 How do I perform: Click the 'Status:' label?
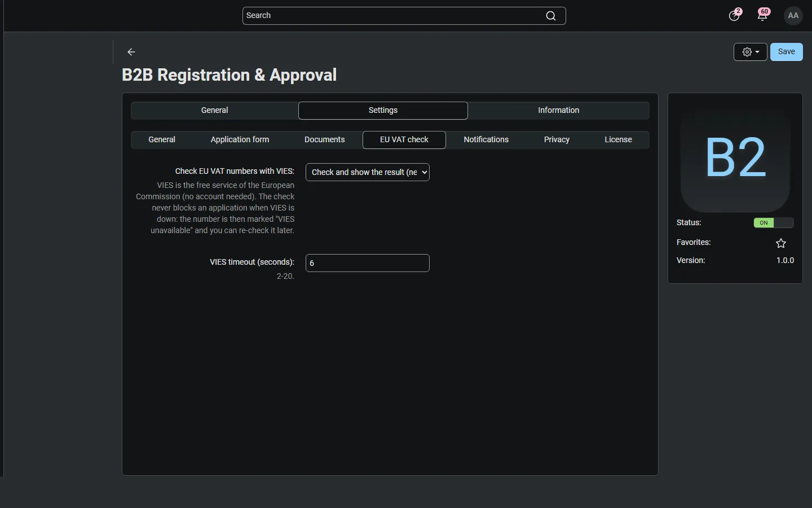tap(689, 223)
